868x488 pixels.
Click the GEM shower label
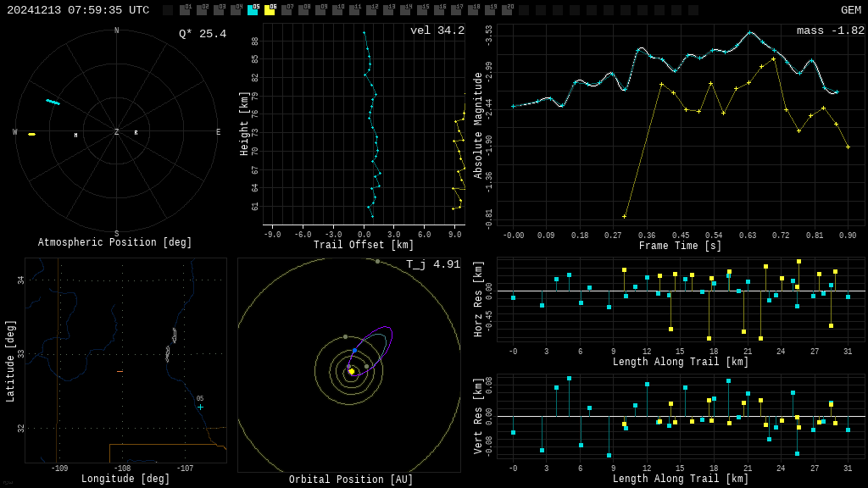(x=850, y=10)
